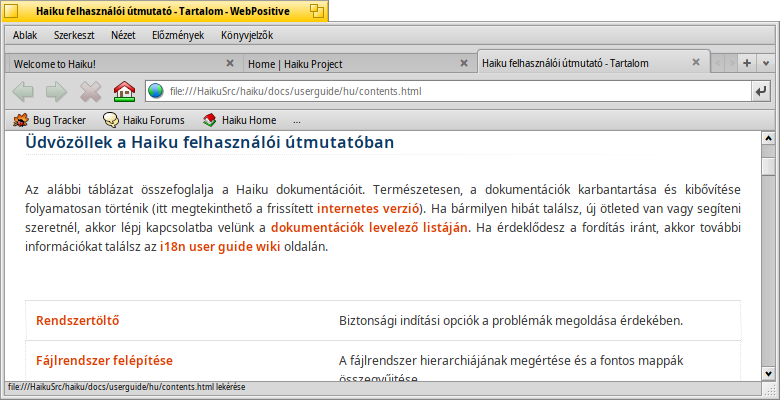Switch to the Welcome to Haiku! tab
This screenshot has height=400, width=780.
point(125,64)
